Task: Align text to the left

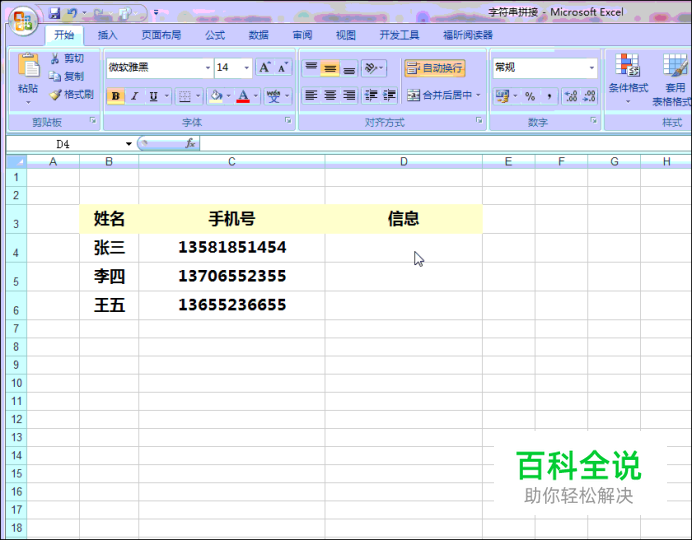Action: [311, 95]
